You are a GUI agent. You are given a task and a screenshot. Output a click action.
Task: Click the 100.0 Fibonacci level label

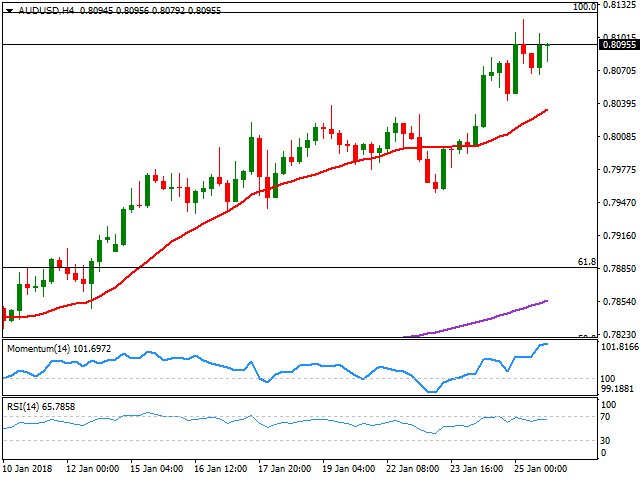(x=584, y=6)
